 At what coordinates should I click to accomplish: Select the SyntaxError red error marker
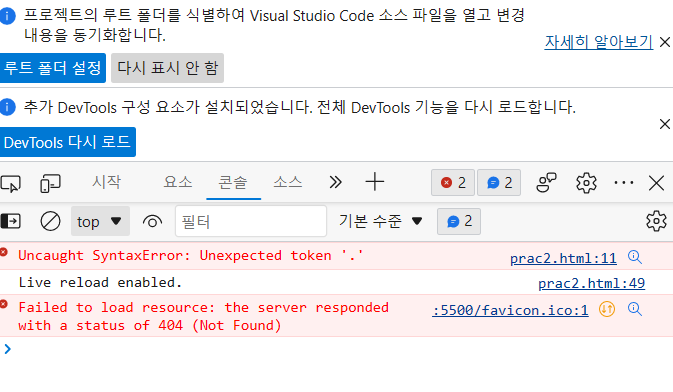point(4,252)
